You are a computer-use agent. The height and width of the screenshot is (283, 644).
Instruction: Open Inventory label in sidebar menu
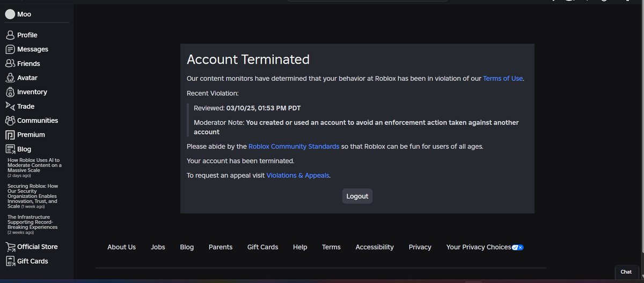(x=32, y=92)
